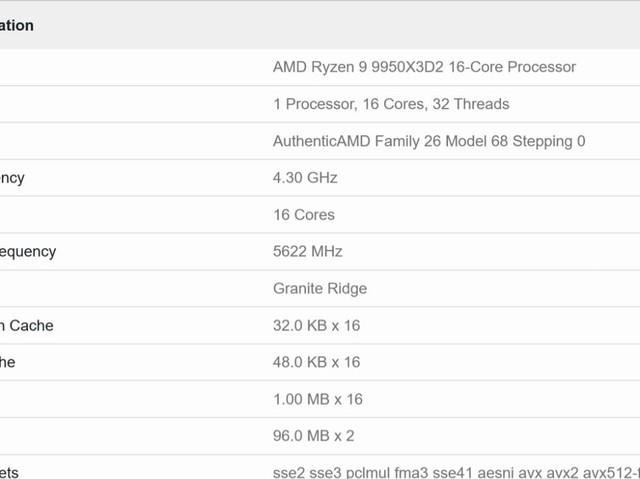Select 'aesni' in the instruction sets row
The width and height of the screenshot is (640, 479).
482,472
